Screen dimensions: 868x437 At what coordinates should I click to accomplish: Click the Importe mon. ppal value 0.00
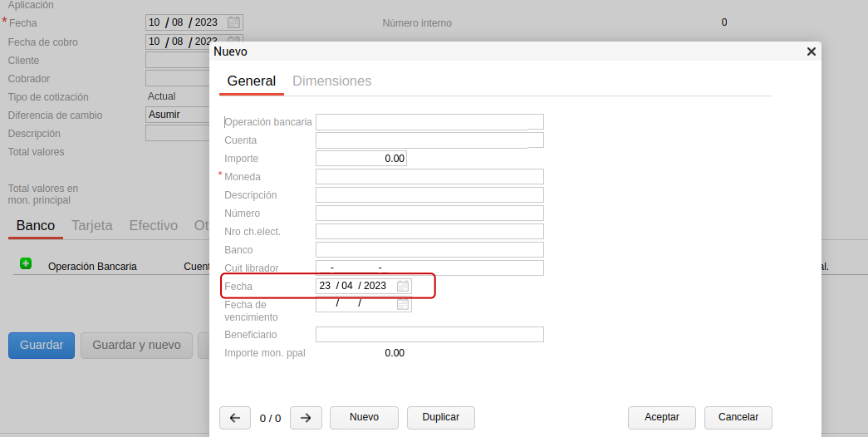tap(395, 353)
